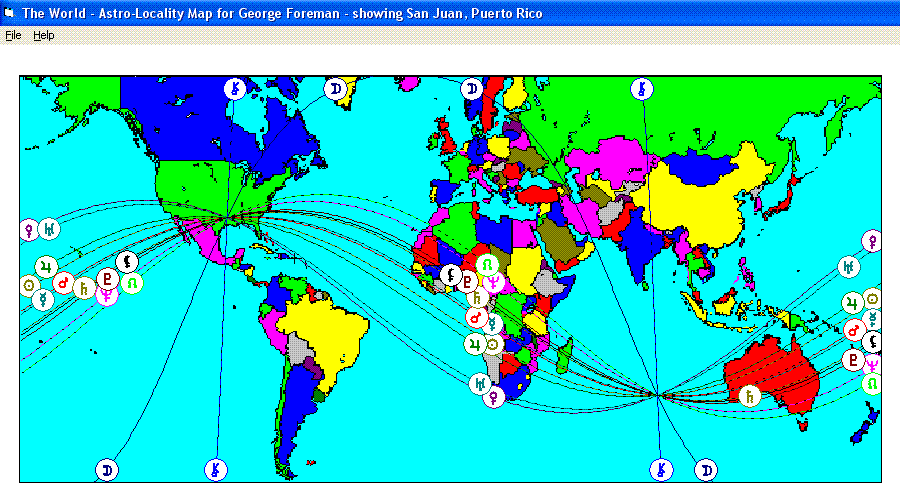
Task: Click the olive Saturn symbol in the left Pacific cluster
Action: (84, 288)
